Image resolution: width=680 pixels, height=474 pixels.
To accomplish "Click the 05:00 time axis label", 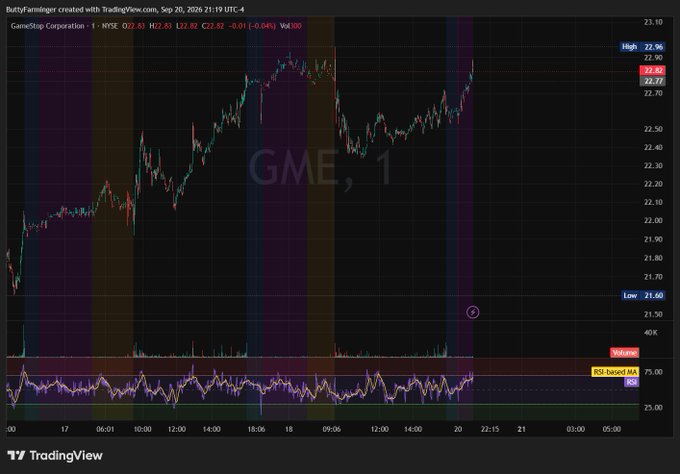I will pos(612,429).
